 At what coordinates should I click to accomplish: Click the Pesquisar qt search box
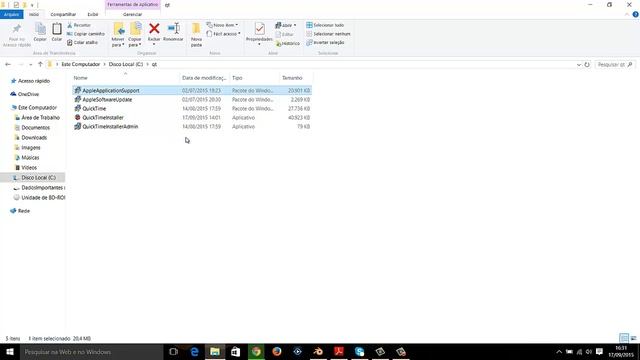click(615, 64)
